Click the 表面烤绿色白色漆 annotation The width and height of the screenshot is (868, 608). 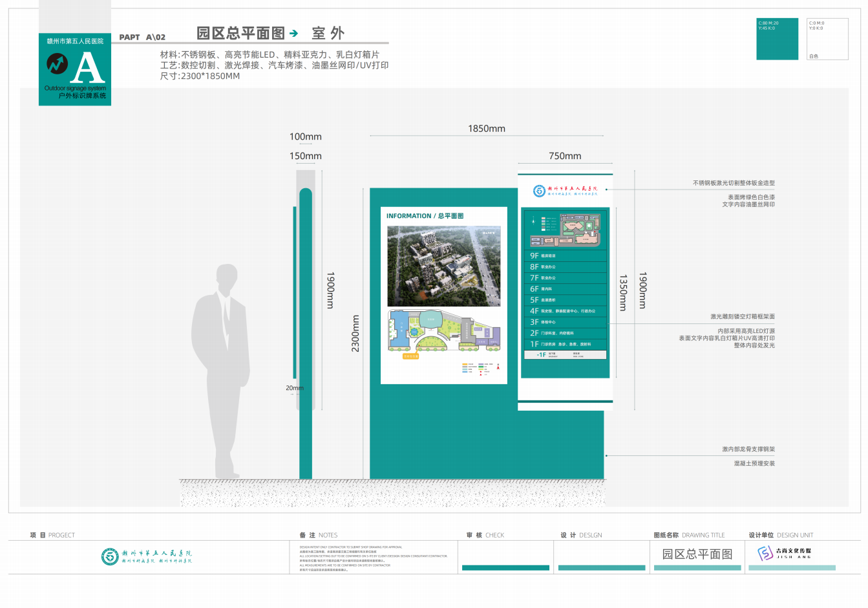point(752,197)
